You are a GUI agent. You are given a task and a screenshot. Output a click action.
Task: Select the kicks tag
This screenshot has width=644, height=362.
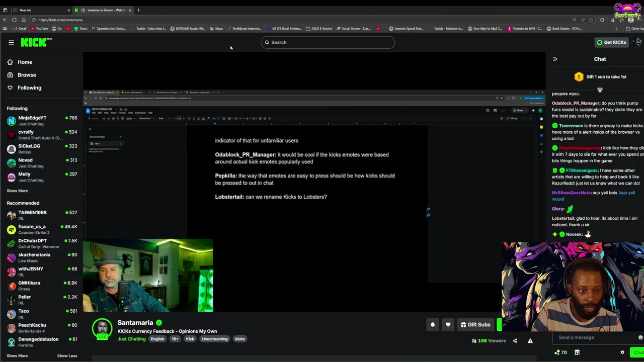[240, 339]
